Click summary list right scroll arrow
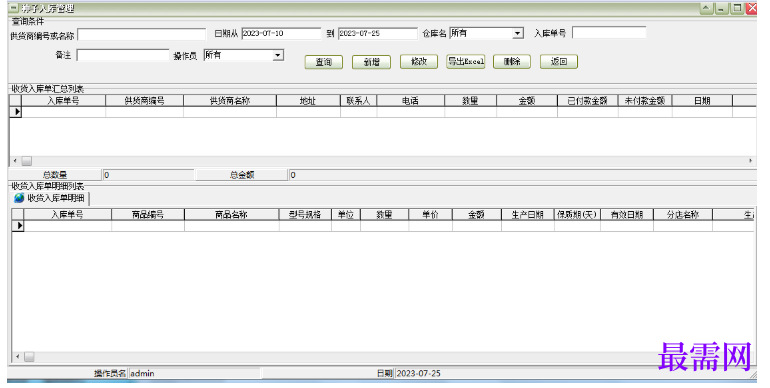 pos(750,161)
